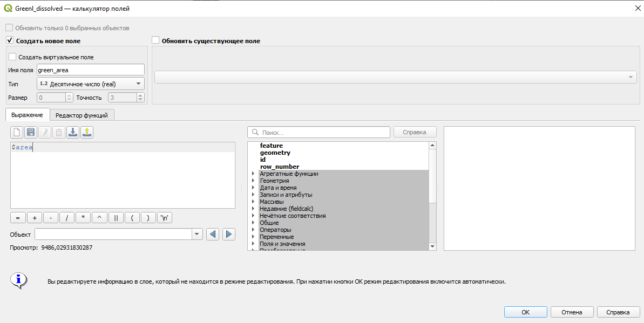
Task: Go to the previous feature with left arrow
Action: 213,234
